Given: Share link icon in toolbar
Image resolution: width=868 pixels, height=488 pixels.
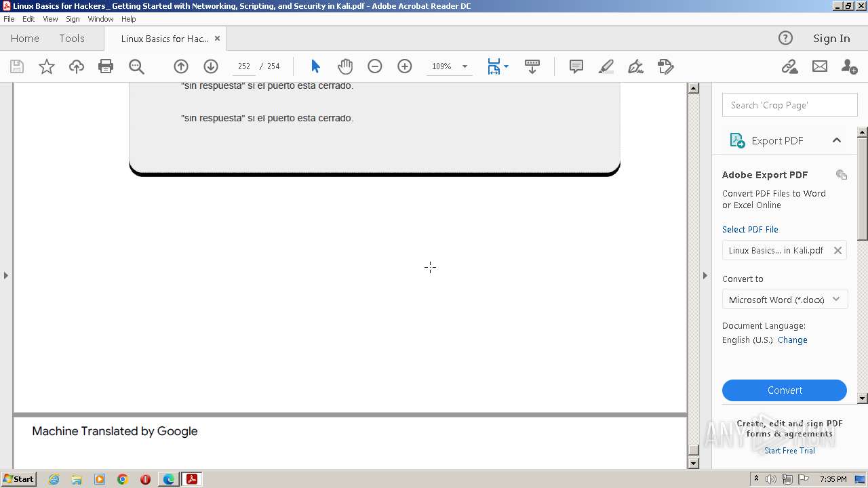Looking at the screenshot, I should (789, 66).
